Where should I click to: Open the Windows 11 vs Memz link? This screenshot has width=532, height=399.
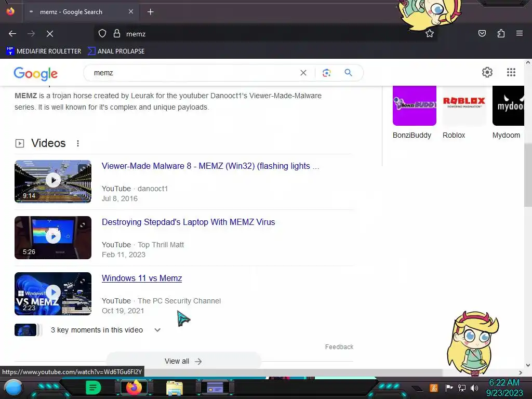point(142,278)
